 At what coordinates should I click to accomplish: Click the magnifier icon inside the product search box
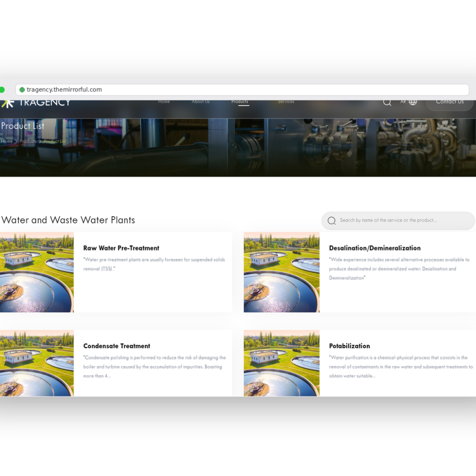331,221
